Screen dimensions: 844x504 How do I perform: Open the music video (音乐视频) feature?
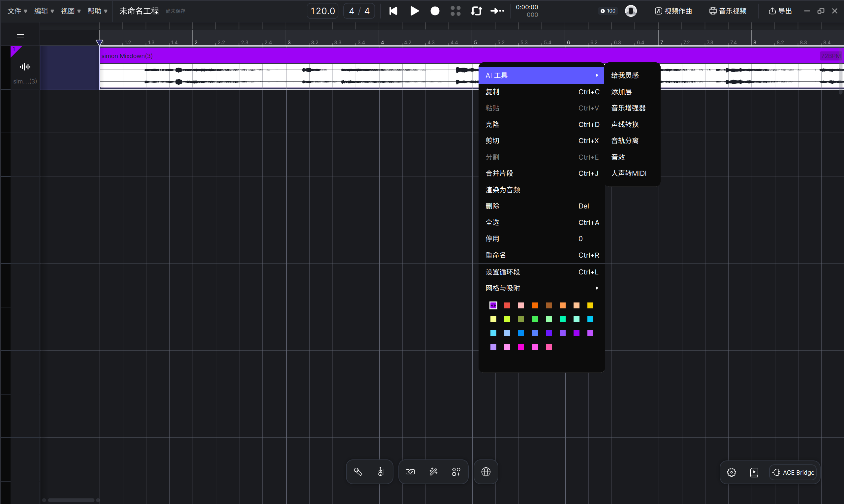pos(728,11)
